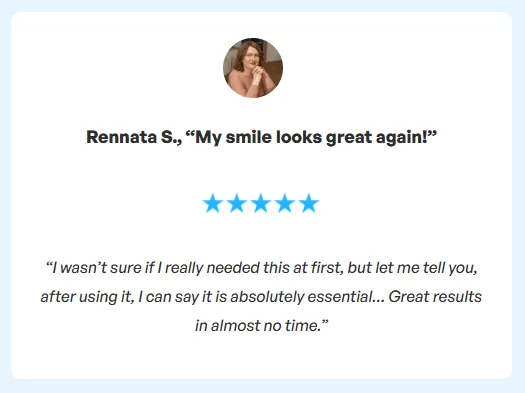Select the second blue rating star
The height and width of the screenshot is (393, 525).
point(237,203)
